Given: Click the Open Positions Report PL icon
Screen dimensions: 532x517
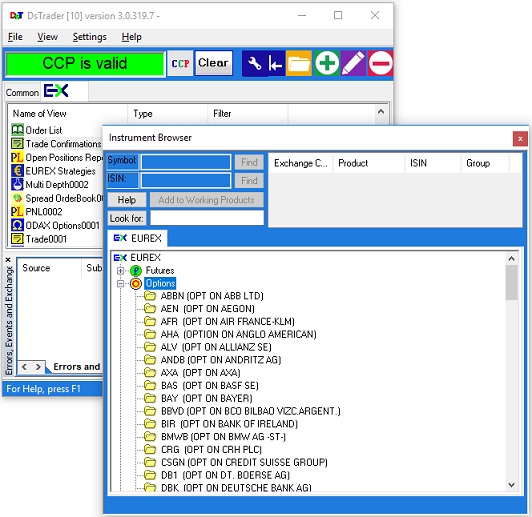Looking at the screenshot, I should (17, 157).
